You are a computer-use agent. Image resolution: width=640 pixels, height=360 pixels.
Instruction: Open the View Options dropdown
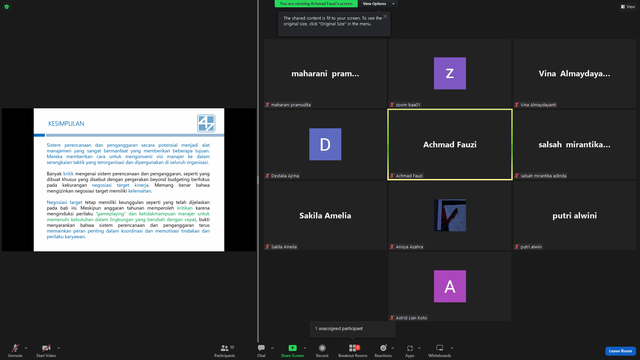(x=378, y=4)
